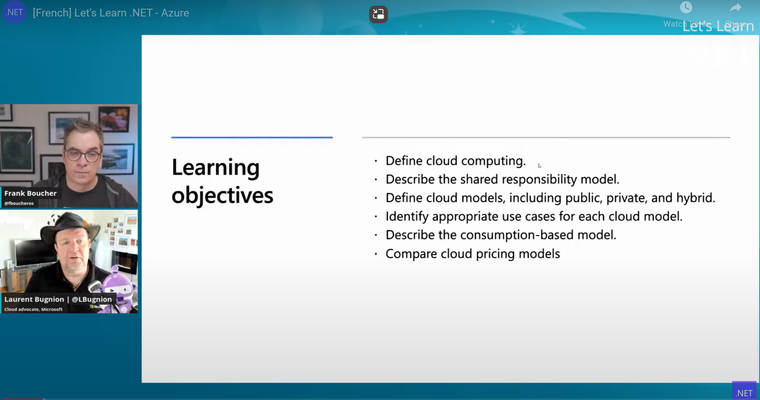This screenshot has height=400, width=760.
Task: Click the 'Cloud advocate, Microsoft' caption
Action: [x=33, y=309]
